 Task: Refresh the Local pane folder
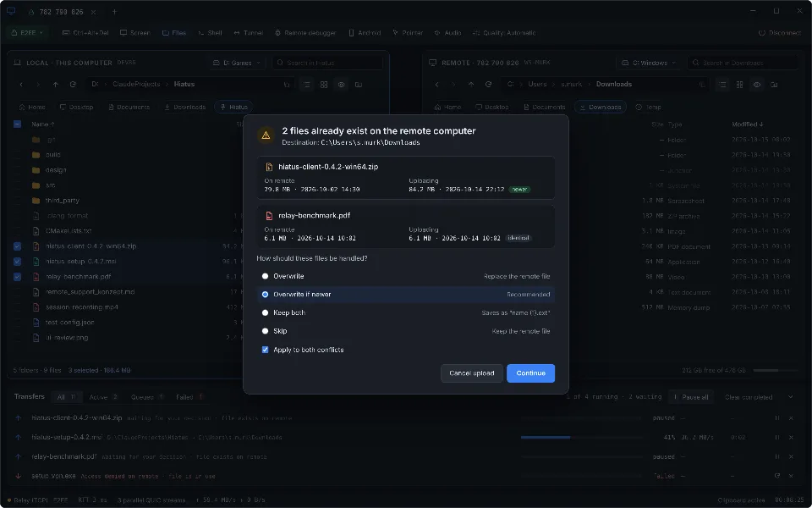[73, 85]
